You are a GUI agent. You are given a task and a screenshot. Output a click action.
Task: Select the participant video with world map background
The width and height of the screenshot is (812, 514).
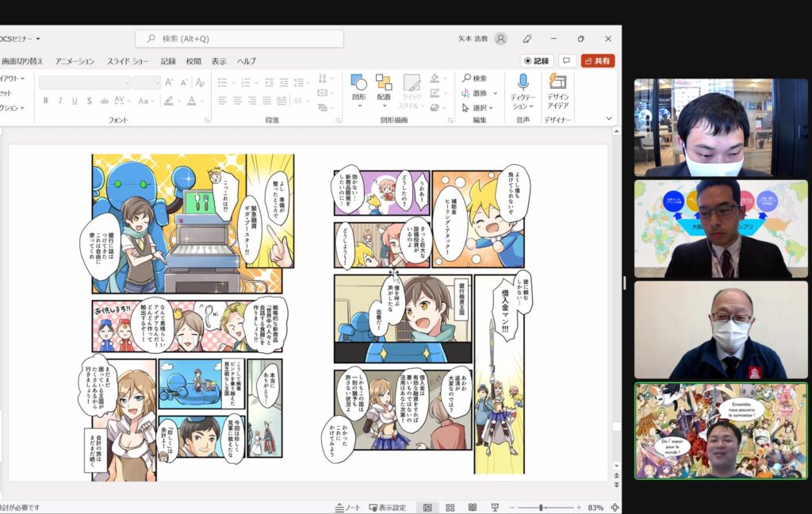721,228
